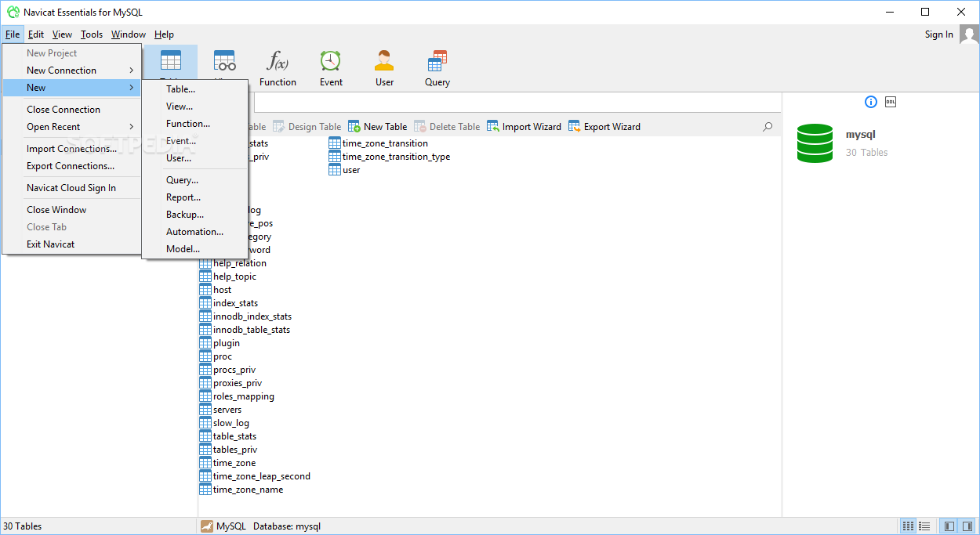Choose Model... from New submenu
The width and height of the screenshot is (980, 535).
point(194,249)
